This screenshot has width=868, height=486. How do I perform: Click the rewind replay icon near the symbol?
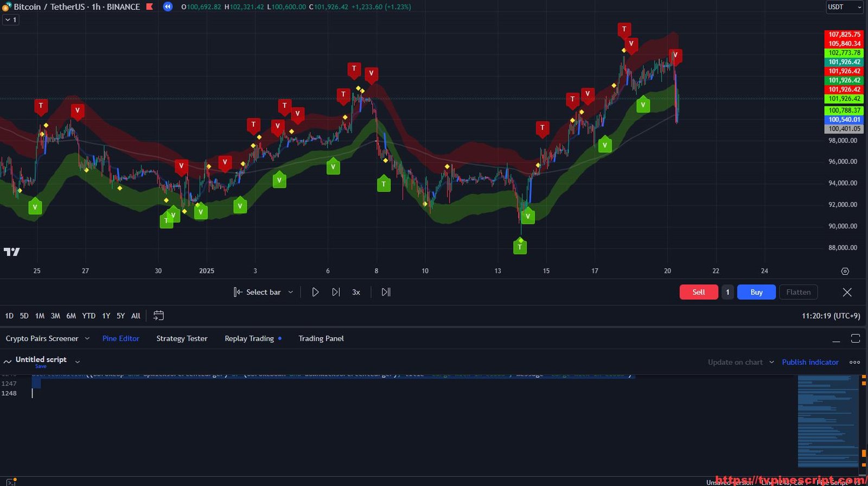(x=168, y=7)
